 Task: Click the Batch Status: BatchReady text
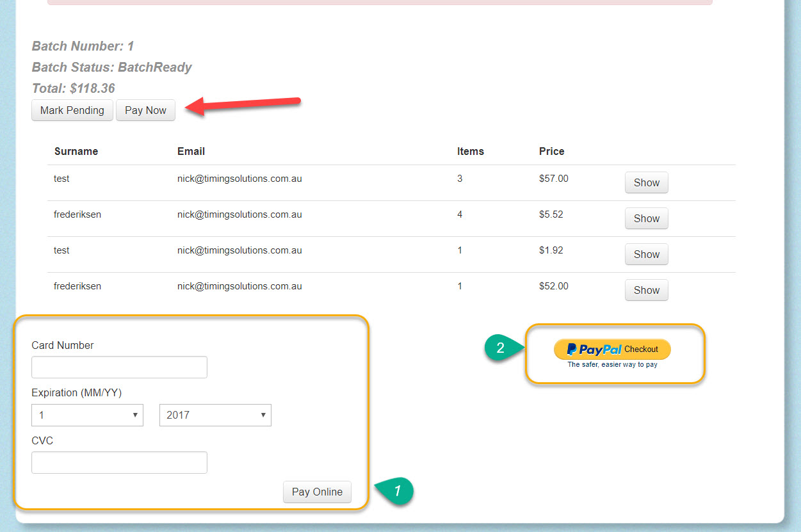[x=112, y=67]
